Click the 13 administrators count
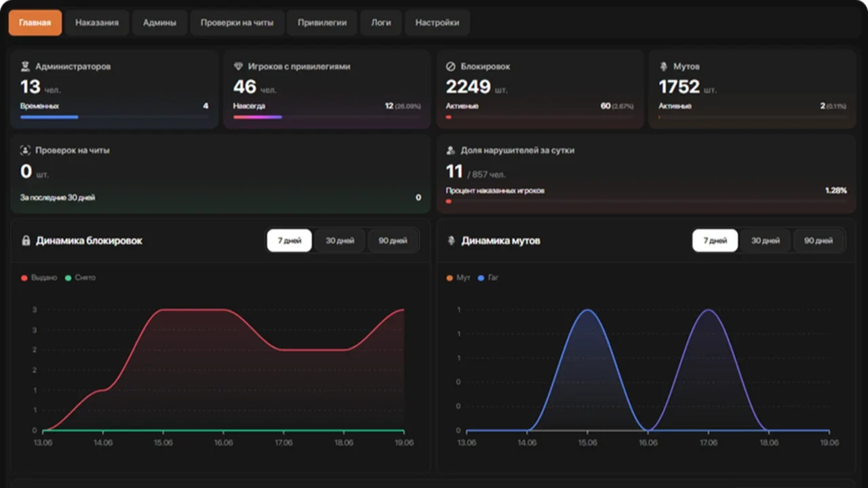The image size is (868, 488). tap(31, 87)
